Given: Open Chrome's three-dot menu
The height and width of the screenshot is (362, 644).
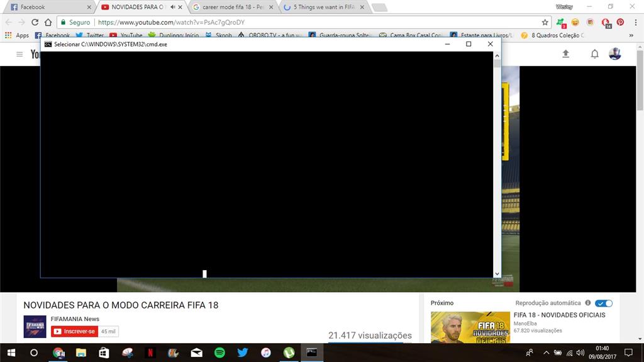Looking at the screenshot, I should 635,22.
